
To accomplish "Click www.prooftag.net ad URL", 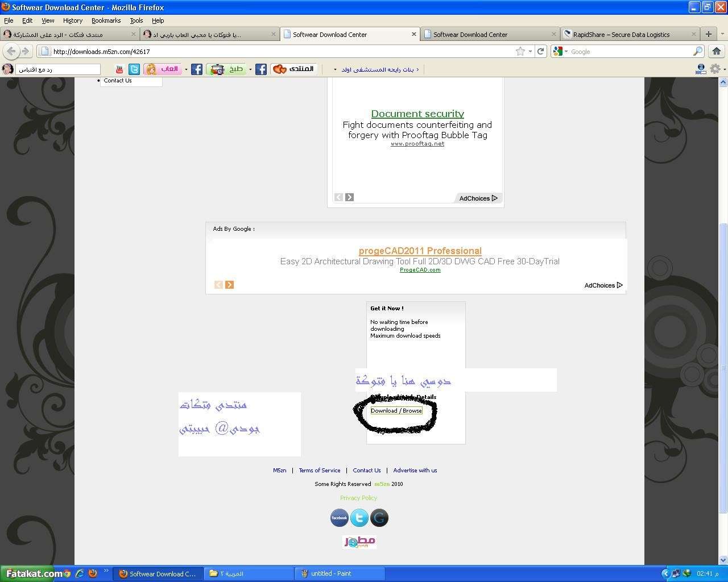I will pyautogui.click(x=417, y=144).
